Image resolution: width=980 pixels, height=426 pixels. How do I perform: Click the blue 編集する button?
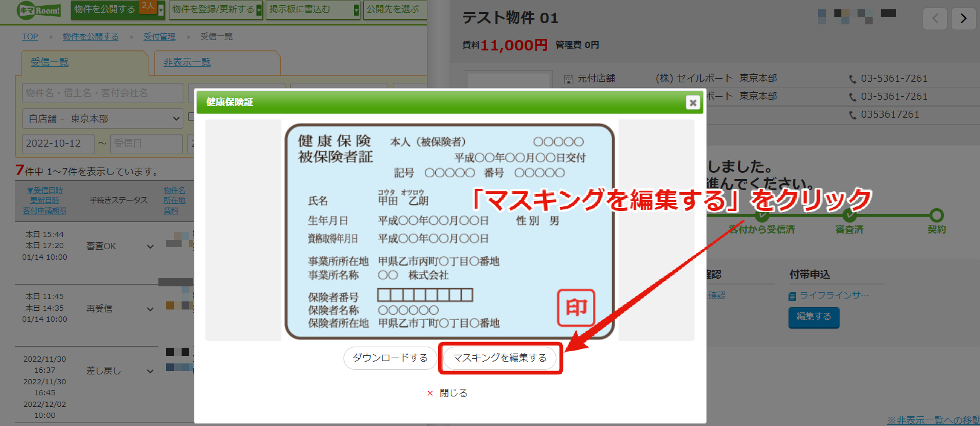(x=813, y=317)
